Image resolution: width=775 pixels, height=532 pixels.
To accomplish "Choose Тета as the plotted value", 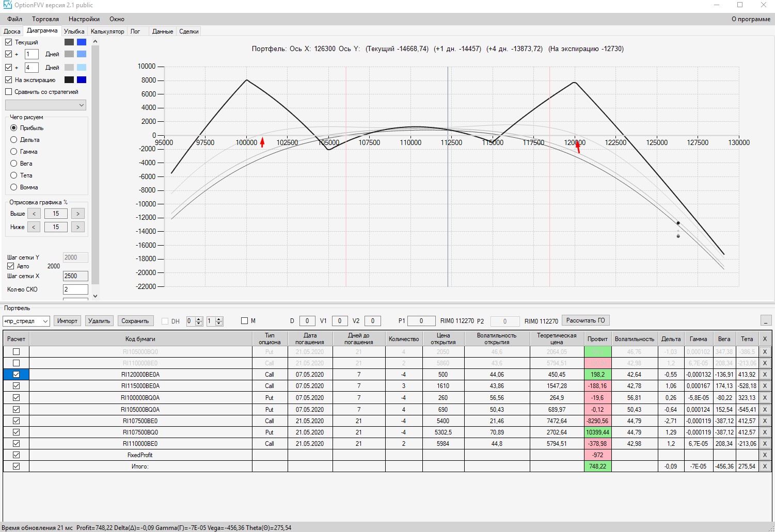I will pos(14,175).
